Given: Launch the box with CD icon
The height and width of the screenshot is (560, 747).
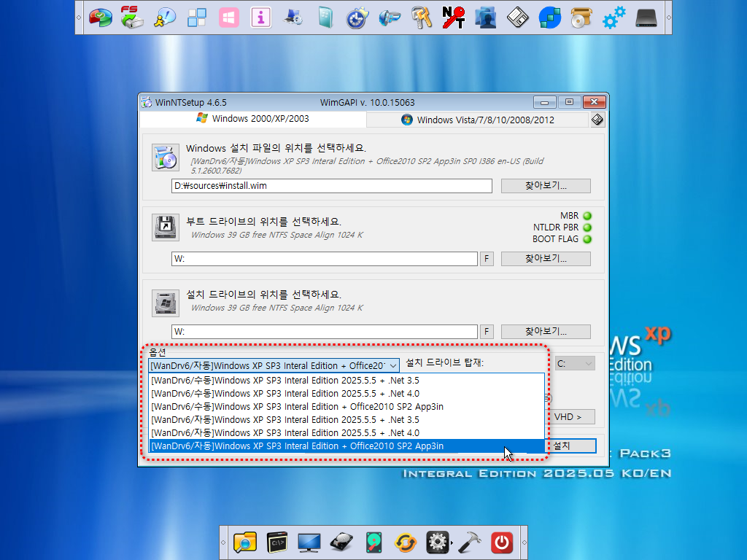Looking at the screenshot, I should click(x=581, y=17).
